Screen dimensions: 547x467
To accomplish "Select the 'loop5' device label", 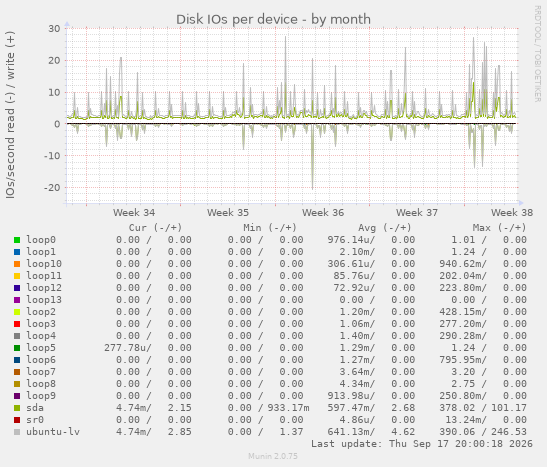I will point(41,347).
